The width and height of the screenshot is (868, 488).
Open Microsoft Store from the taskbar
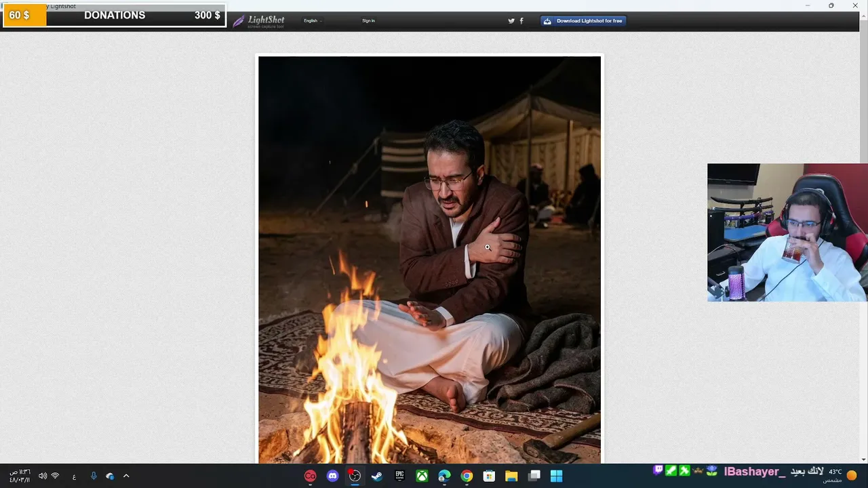click(x=489, y=476)
